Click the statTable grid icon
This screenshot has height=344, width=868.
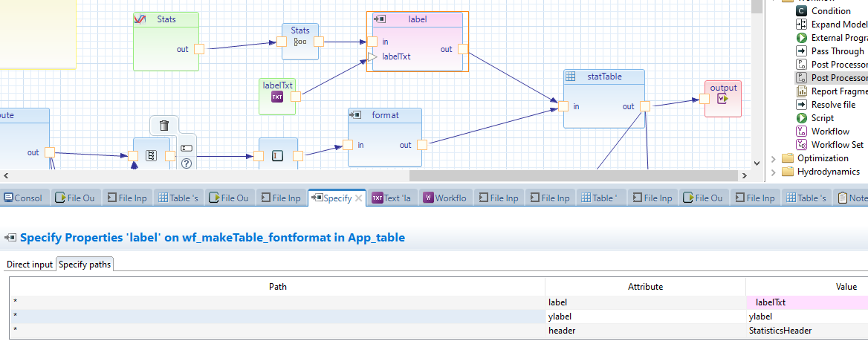click(x=570, y=77)
